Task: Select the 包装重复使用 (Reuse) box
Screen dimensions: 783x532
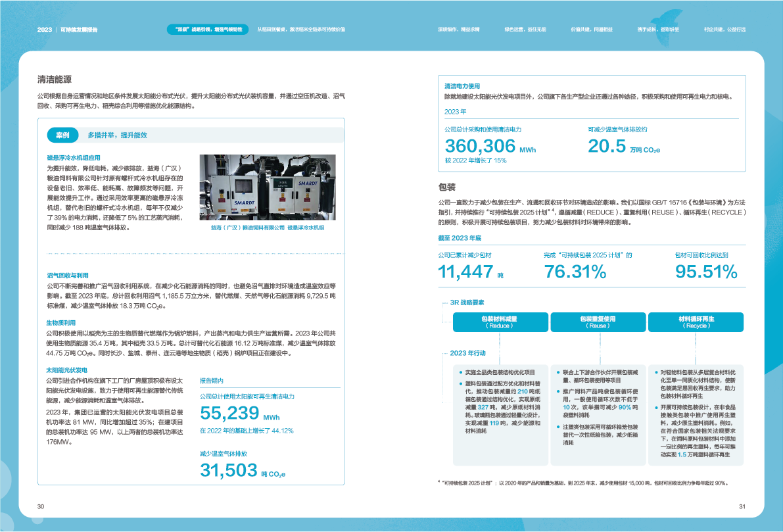Action: 598,322
